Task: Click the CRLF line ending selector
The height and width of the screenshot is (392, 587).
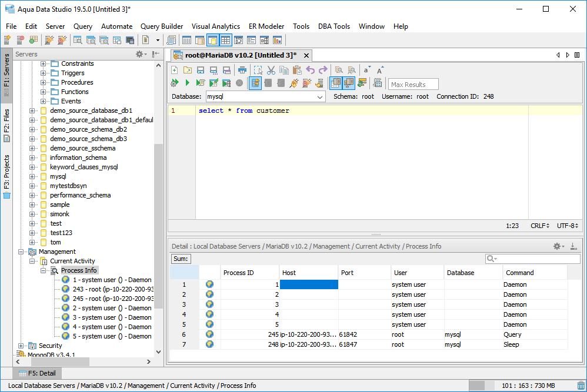Action: point(539,226)
